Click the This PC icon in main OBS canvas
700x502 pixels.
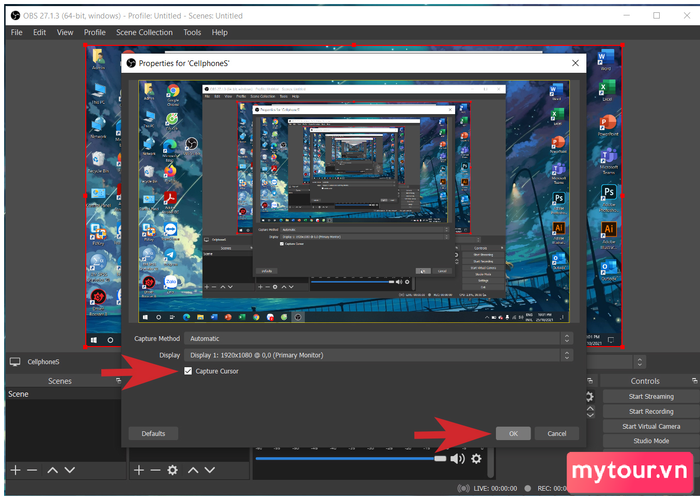[99, 93]
